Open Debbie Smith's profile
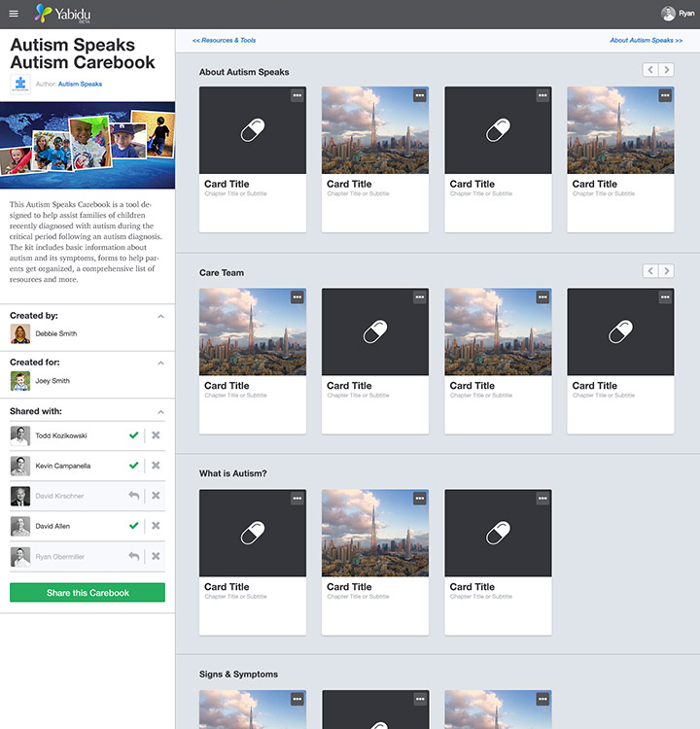700x729 pixels. pyautogui.click(x=56, y=333)
